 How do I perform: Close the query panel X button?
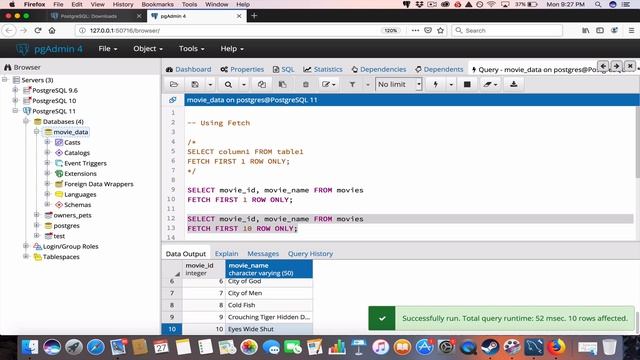coord(630,66)
